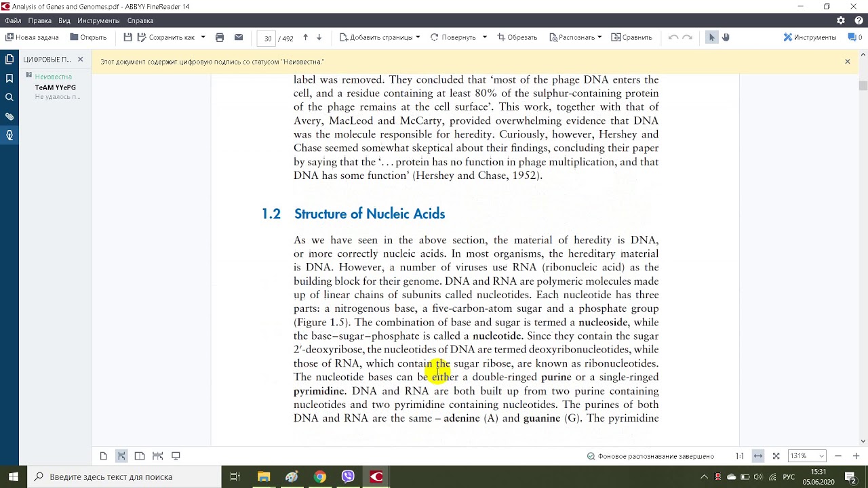Open the Pages panel in the sidebar
The image size is (868, 488).
[x=9, y=60]
